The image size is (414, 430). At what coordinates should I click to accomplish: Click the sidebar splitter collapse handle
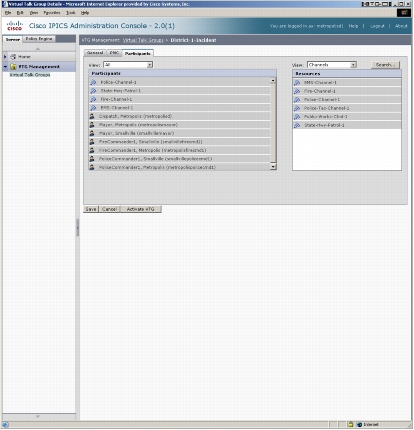(x=78, y=227)
